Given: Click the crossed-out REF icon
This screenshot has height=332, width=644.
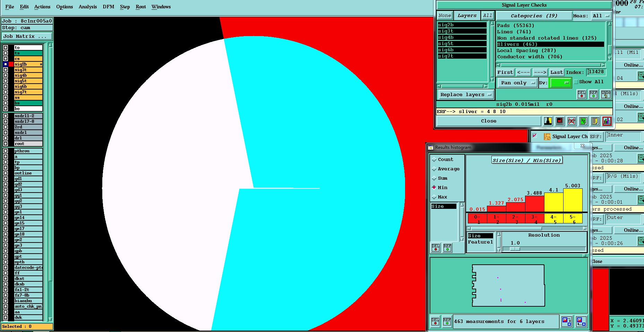Looking at the screenshot, I should [571, 121].
